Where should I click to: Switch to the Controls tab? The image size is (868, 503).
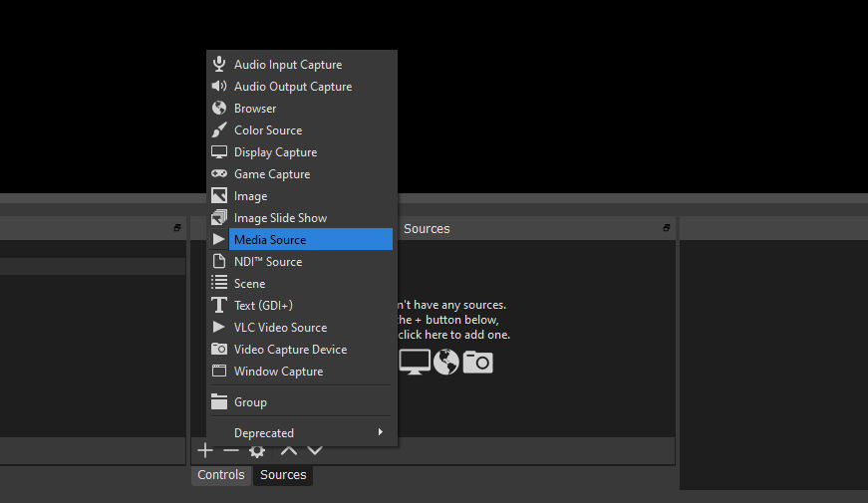[x=221, y=475]
